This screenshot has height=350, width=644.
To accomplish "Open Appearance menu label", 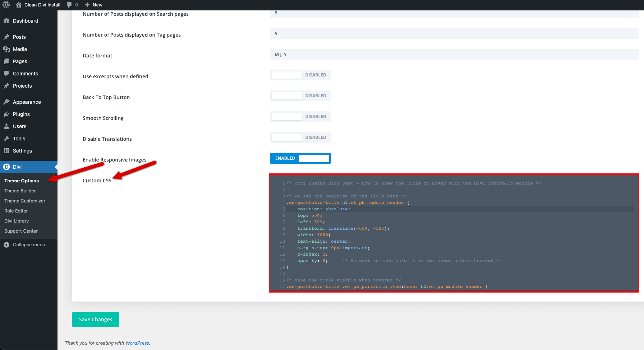I will (27, 102).
